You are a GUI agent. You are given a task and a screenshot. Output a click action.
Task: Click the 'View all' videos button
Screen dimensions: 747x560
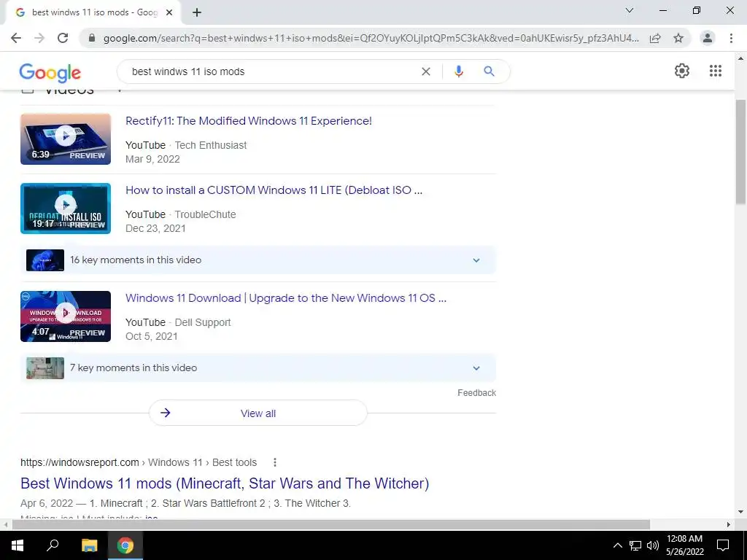coord(258,413)
